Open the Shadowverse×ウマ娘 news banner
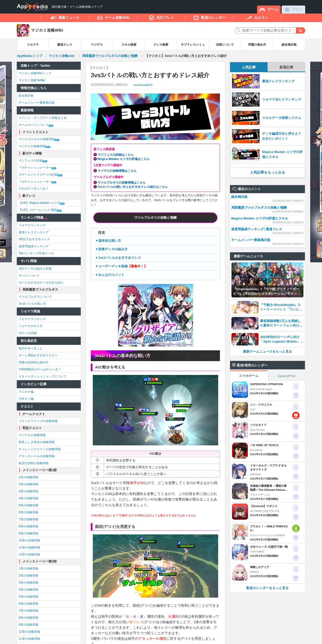Image resolution: width=322 pixels, height=644 pixels. click(267, 280)
